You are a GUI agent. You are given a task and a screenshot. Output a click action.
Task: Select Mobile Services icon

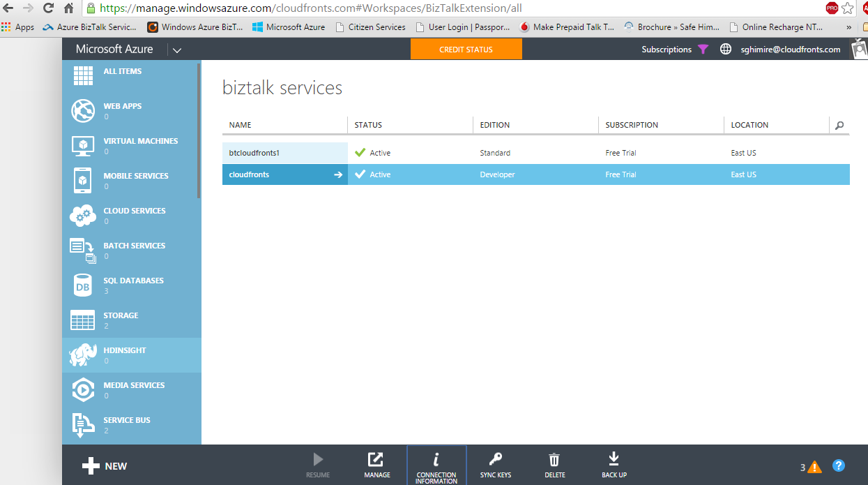[82, 181]
